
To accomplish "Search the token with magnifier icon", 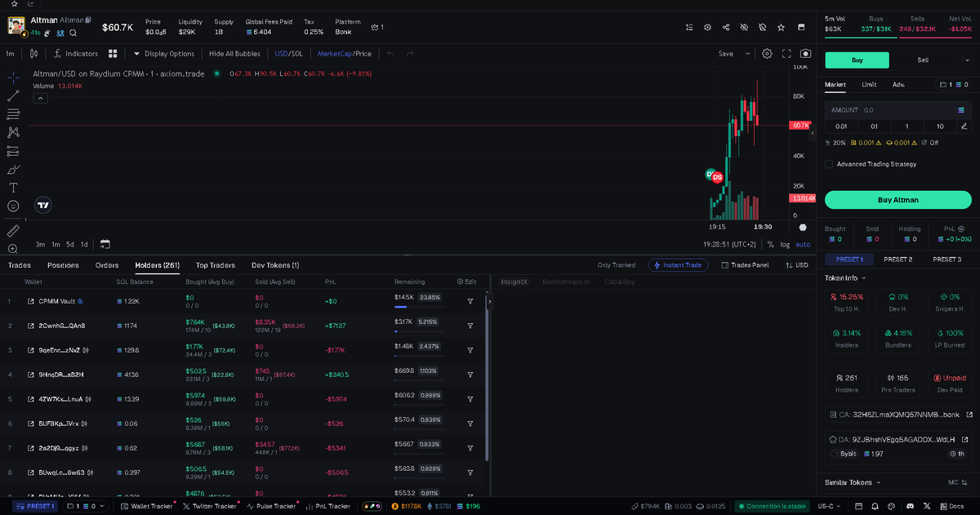I will [73, 33].
